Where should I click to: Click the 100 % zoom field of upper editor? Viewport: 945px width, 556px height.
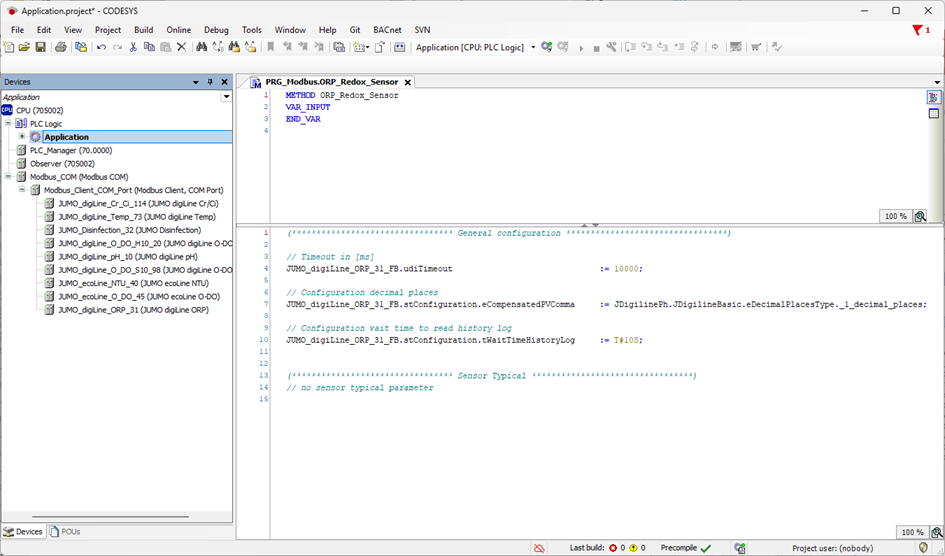(896, 216)
